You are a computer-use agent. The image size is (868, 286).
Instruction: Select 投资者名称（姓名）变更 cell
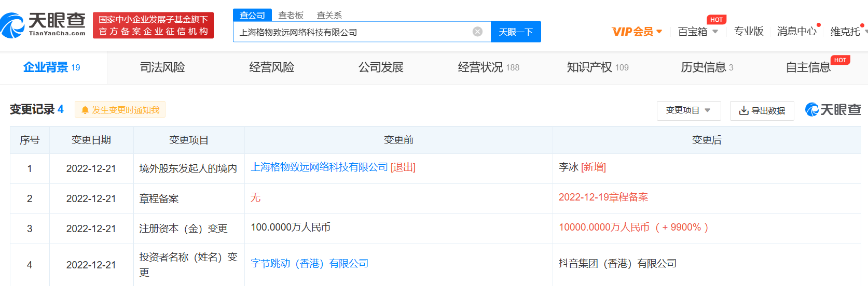click(x=189, y=265)
